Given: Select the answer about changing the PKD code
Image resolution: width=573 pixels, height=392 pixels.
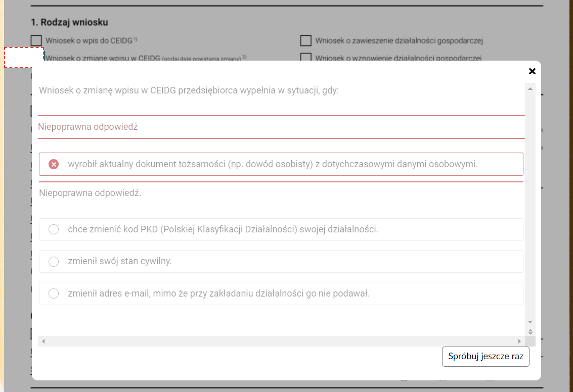Looking at the screenshot, I should tap(54, 229).
